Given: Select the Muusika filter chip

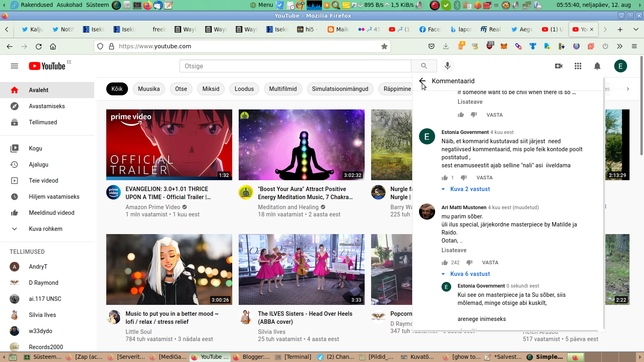Looking at the screenshot, I should click(149, 89).
